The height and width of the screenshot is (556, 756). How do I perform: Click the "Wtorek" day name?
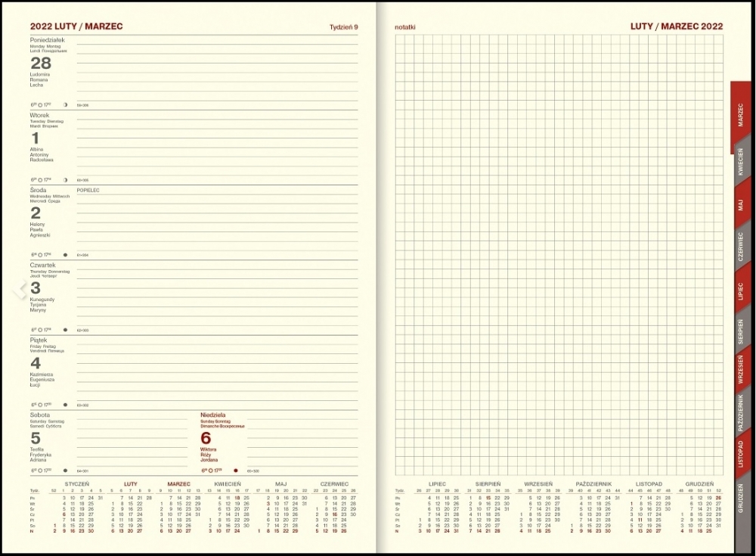(x=39, y=115)
